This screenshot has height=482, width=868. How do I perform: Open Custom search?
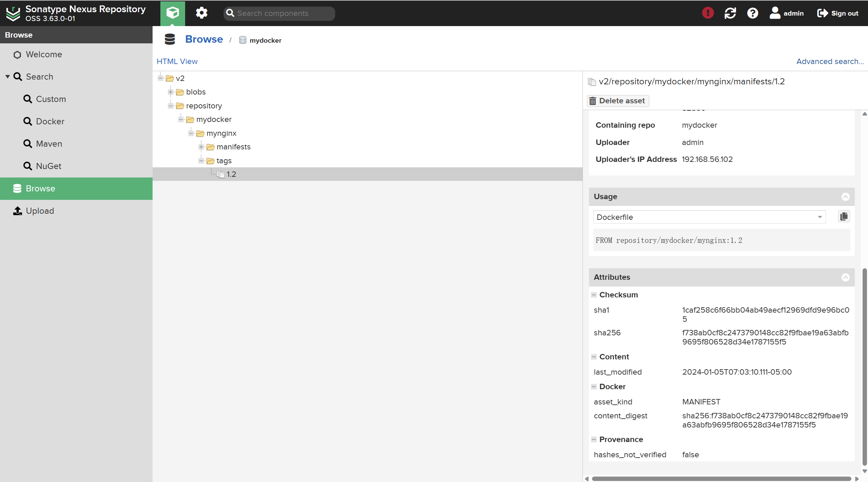tap(51, 99)
